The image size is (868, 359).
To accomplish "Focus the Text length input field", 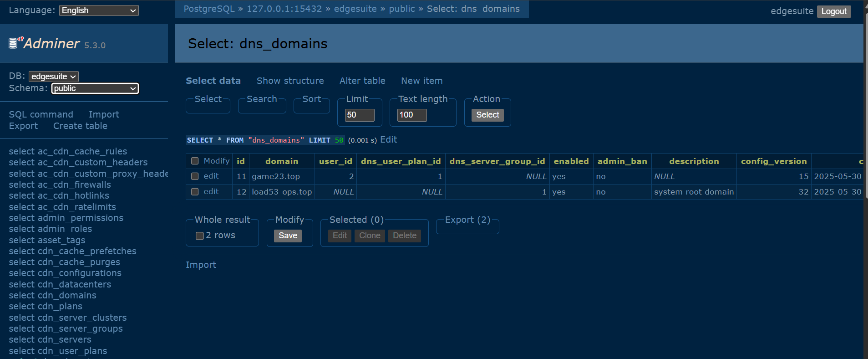I will coord(412,115).
